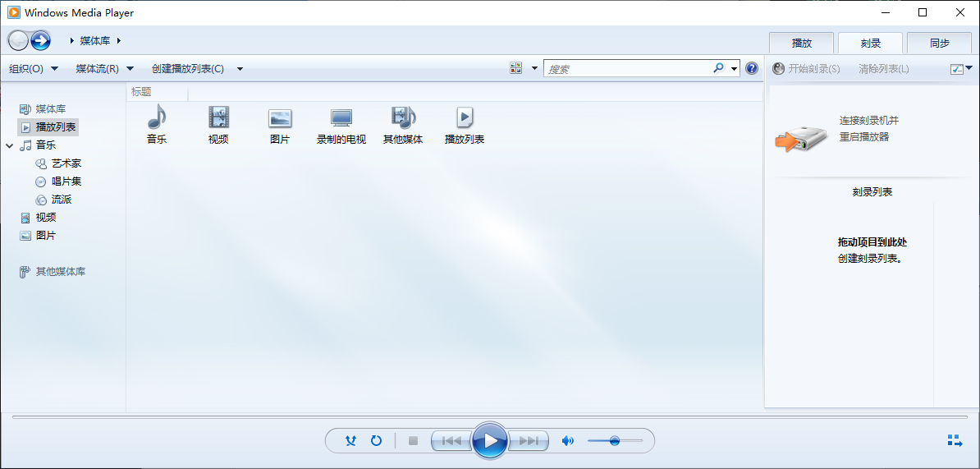Mute the volume speaker button
The width and height of the screenshot is (980, 469).
567,441
